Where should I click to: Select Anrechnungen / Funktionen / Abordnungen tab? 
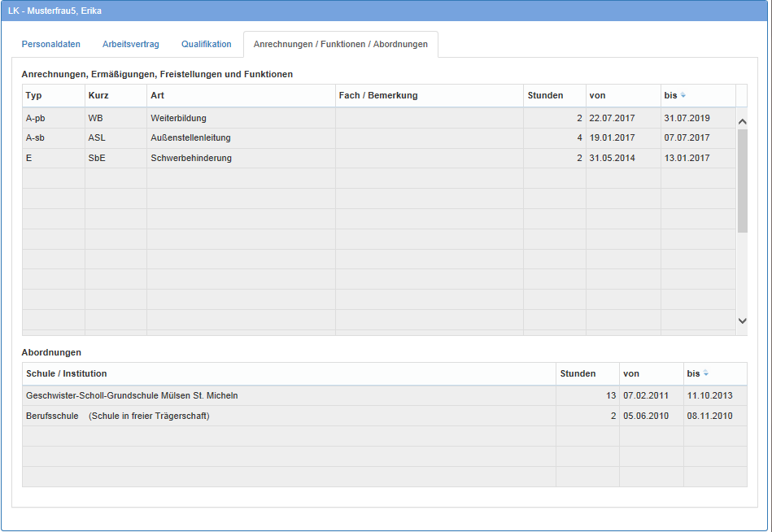click(x=340, y=45)
